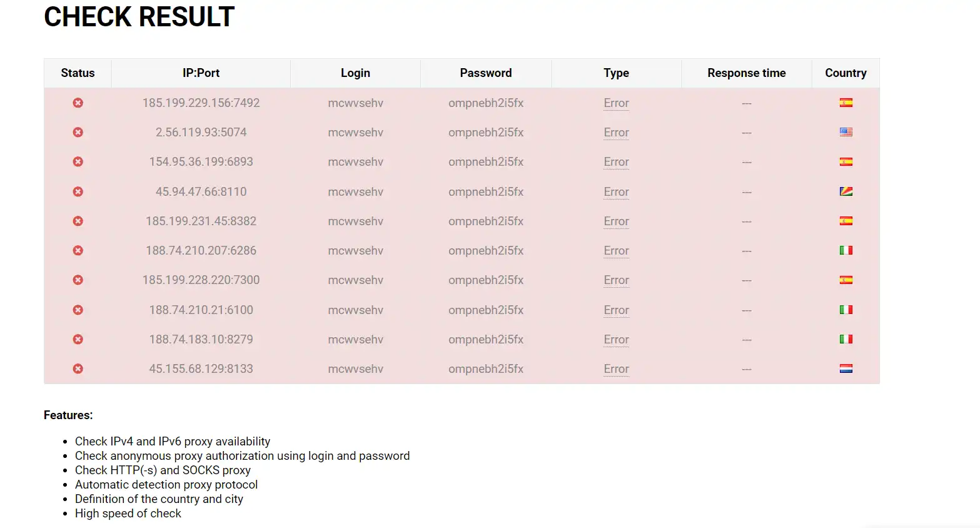Image resolution: width=980 pixels, height=528 pixels.
Task: Click the Spain flag for 154.95.36.199:6893
Action: tap(846, 161)
